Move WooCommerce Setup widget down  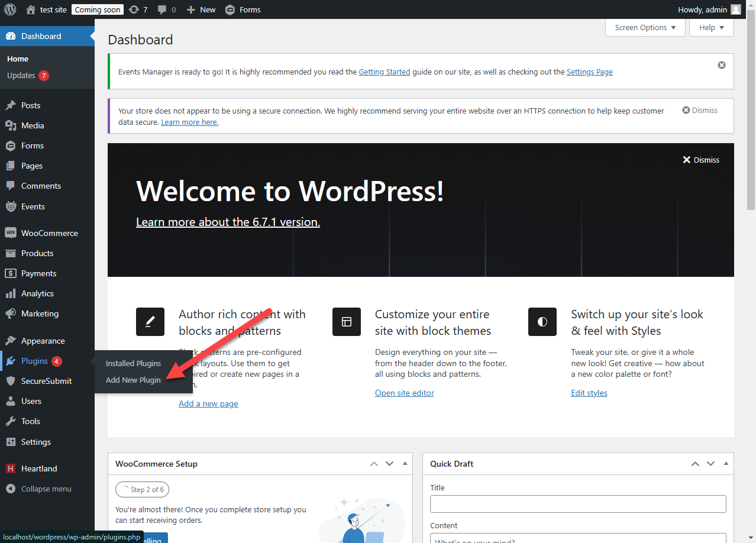[389, 464]
